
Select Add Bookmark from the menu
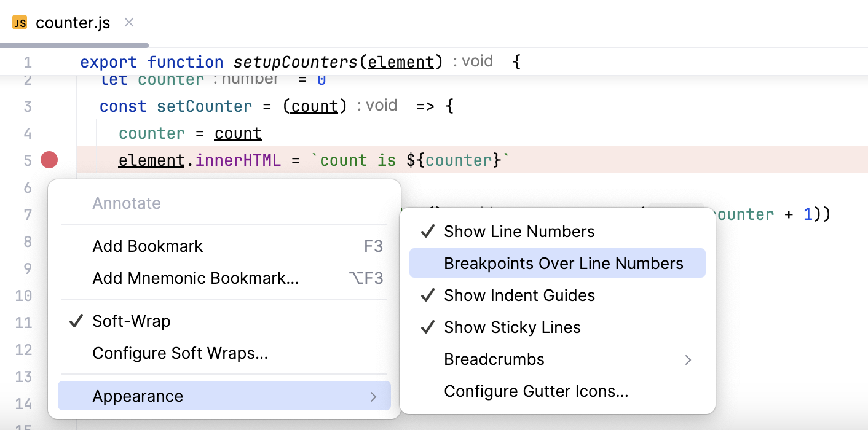pyautogui.click(x=148, y=246)
